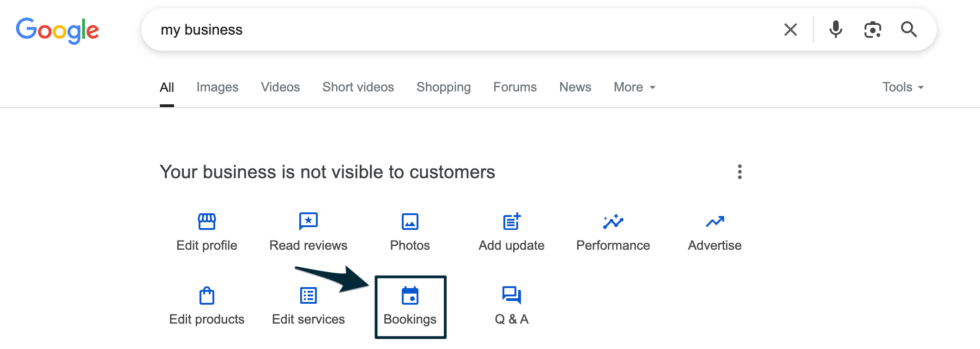This screenshot has height=349, width=980.
Task: Click the 'Bookings' label
Action: tap(410, 319)
